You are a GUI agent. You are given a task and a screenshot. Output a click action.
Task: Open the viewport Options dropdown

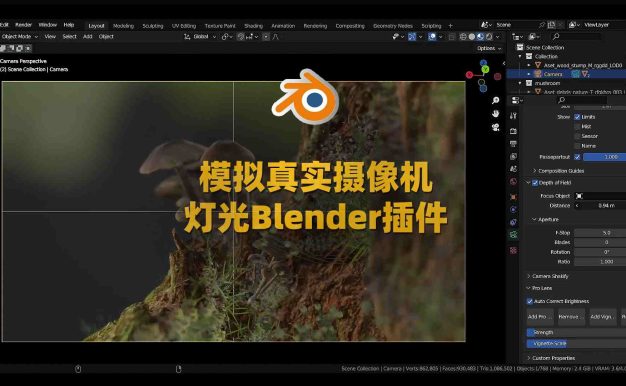point(489,48)
